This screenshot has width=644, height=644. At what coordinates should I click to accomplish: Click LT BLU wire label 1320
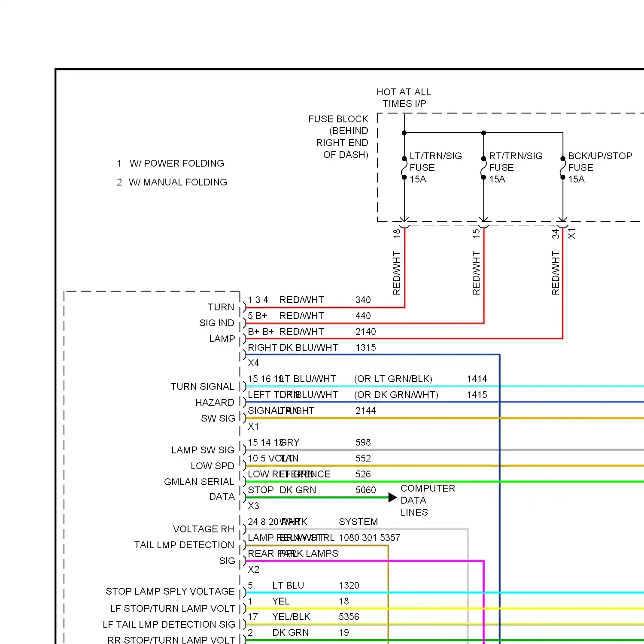pos(349,585)
